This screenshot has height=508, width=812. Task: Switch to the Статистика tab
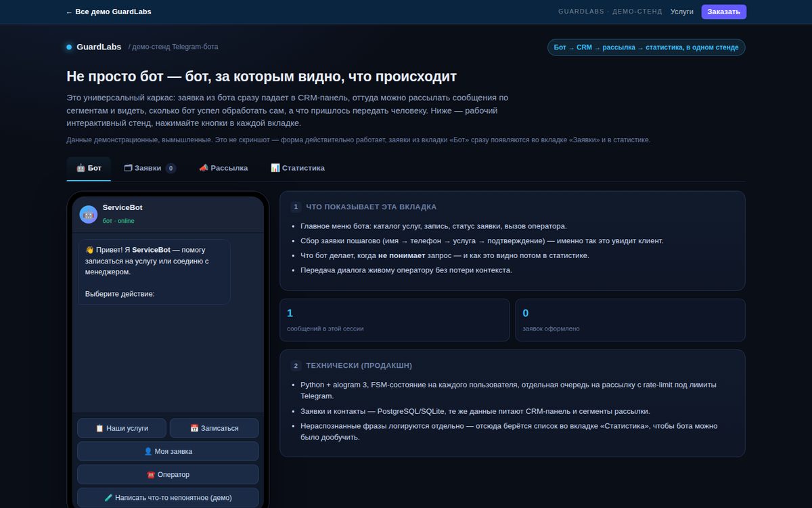(298, 168)
